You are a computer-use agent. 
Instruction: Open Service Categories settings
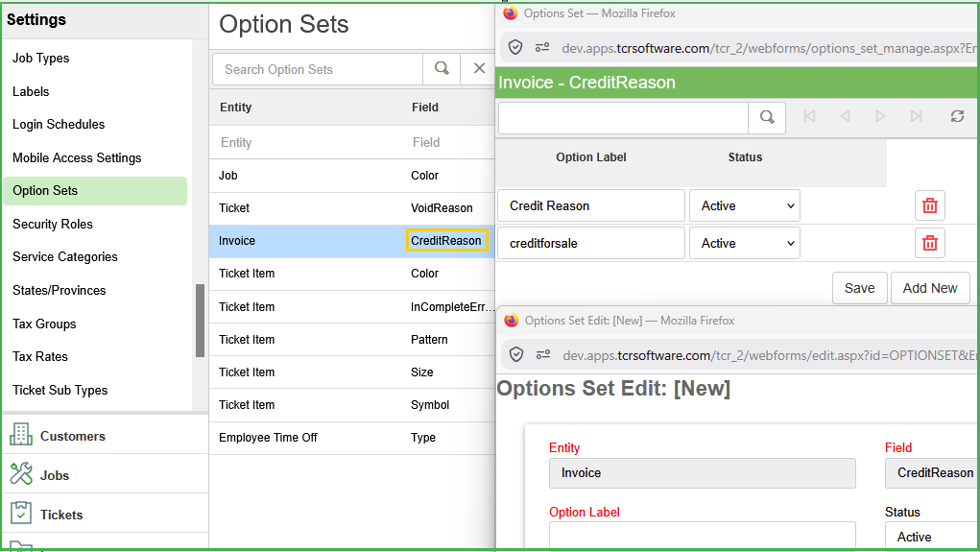[x=65, y=257]
